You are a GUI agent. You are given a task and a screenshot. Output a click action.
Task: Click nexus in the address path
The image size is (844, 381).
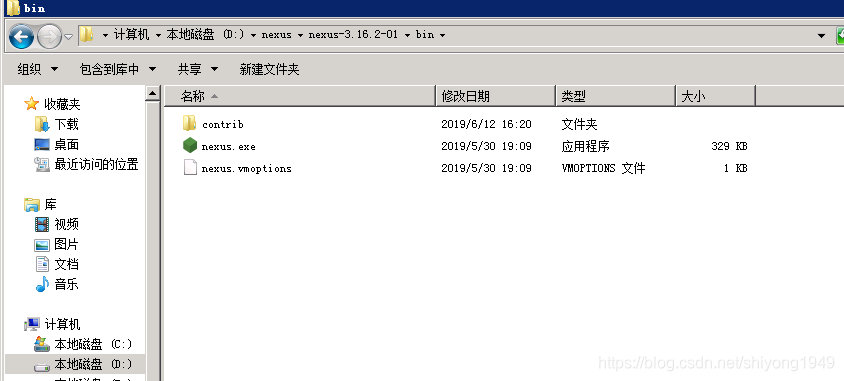click(276, 34)
